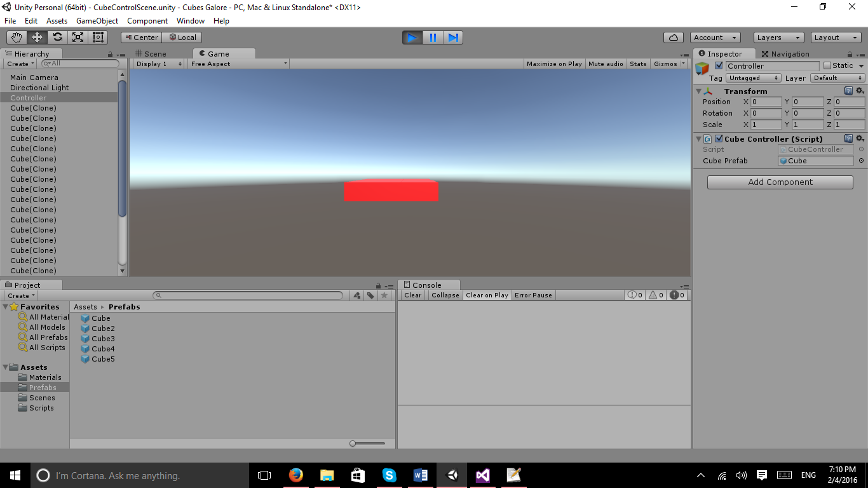
Task: Click the Play button
Action: click(412, 37)
